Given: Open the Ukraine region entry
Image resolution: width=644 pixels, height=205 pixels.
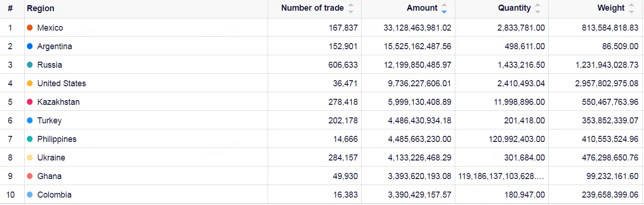Looking at the screenshot, I should [51, 158].
